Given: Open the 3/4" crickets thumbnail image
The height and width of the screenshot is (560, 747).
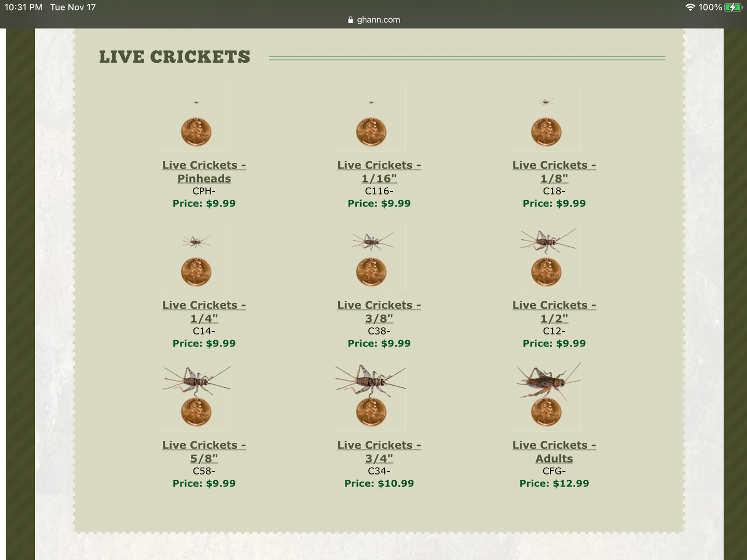Looking at the screenshot, I should [x=371, y=397].
